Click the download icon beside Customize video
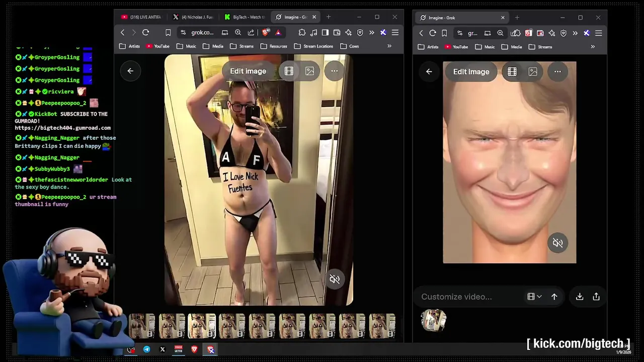 click(580, 297)
